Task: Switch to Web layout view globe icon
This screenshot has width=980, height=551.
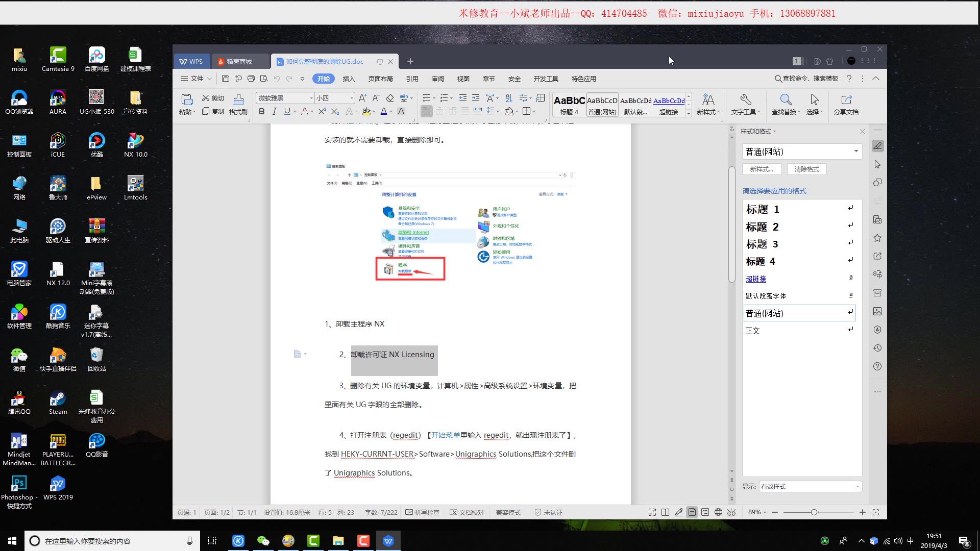Action: click(x=718, y=512)
